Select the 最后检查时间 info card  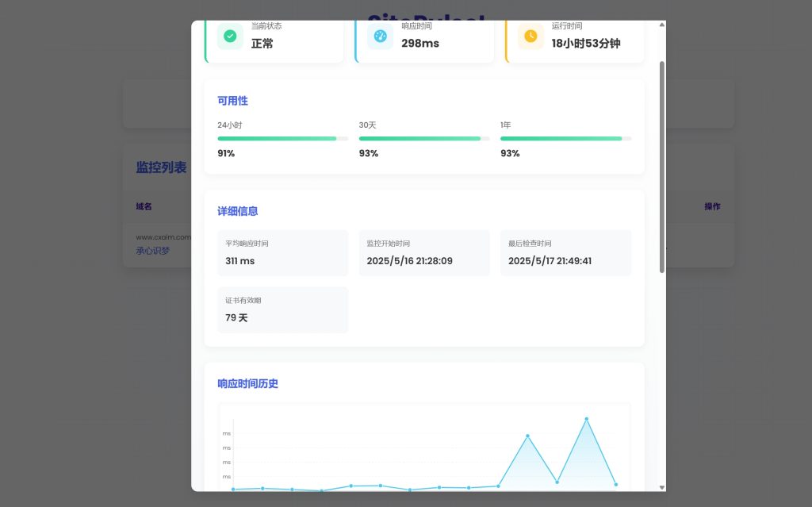tap(565, 253)
